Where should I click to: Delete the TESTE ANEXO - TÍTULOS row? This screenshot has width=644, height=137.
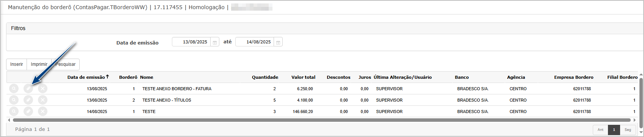coord(43,100)
